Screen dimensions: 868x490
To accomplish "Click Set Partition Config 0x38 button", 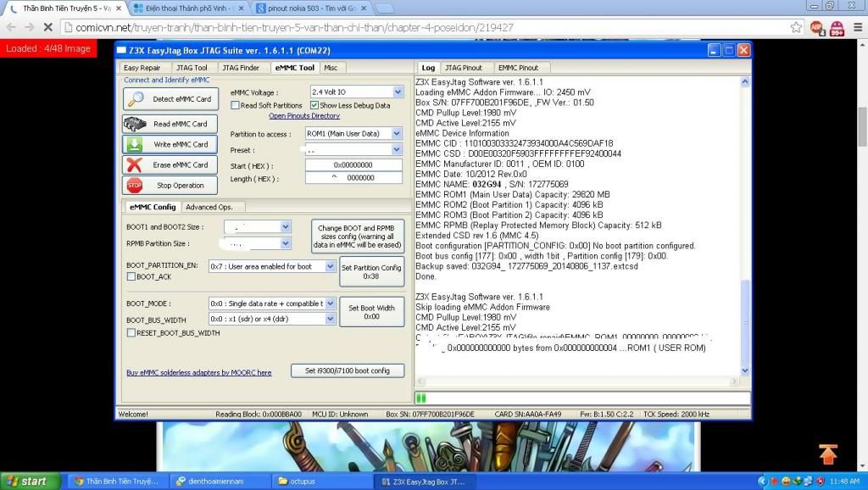I will click(371, 271).
